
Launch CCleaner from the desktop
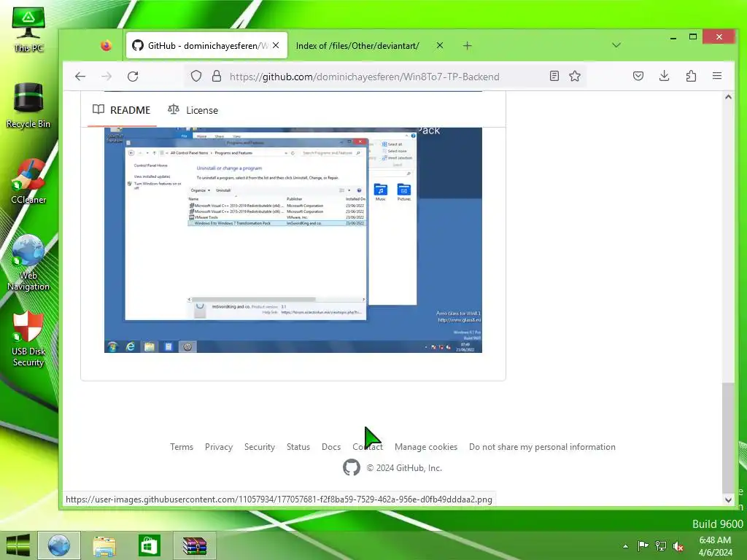pos(28,182)
